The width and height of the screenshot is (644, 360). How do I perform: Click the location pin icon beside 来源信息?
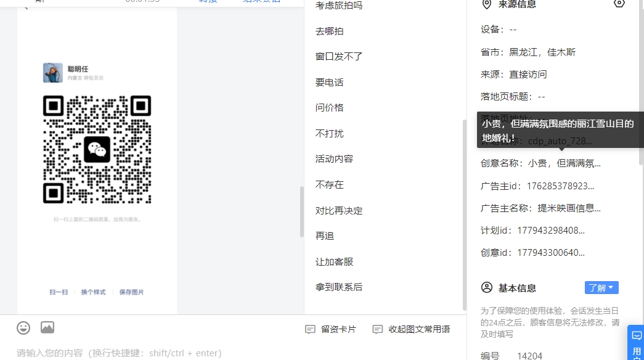[x=486, y=4]
